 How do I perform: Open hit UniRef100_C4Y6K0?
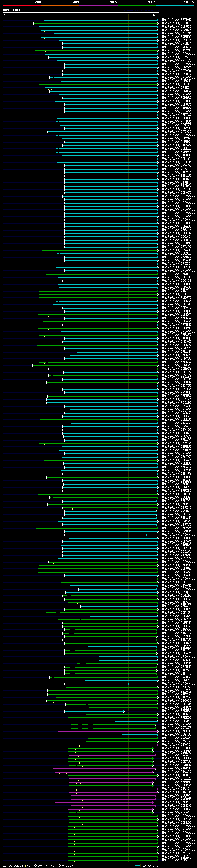click(x=176, y=745)
